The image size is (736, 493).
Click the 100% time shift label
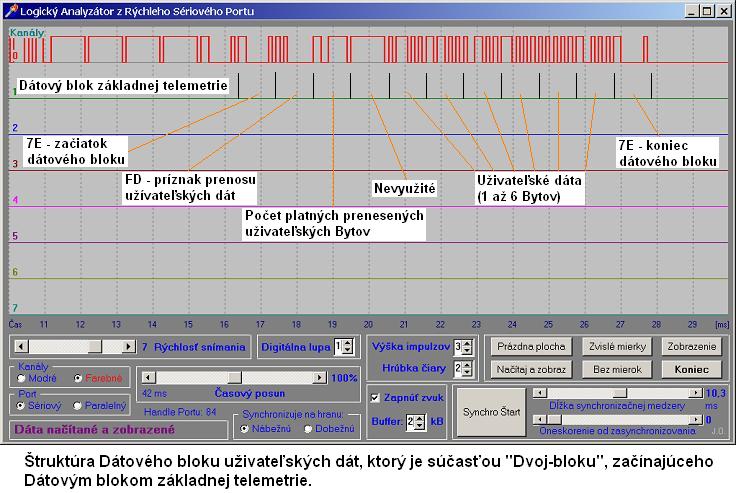[x=344, y=377]
